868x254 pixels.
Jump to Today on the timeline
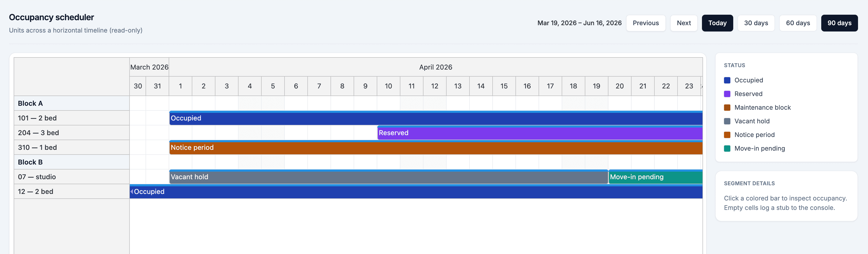point(717,23)
